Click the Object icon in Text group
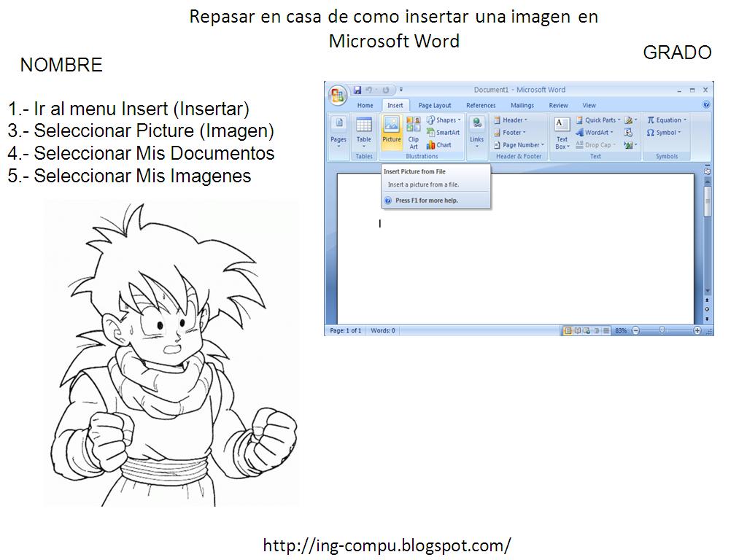 tap(630, 145)
